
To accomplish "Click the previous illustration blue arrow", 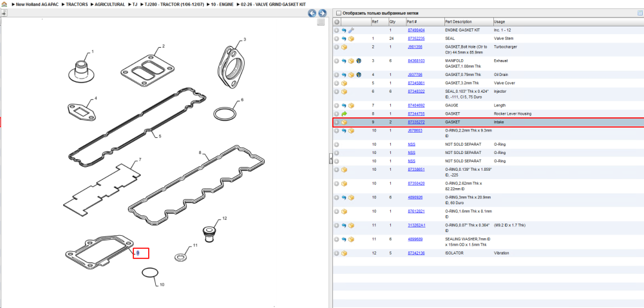I will pos(312,13).
